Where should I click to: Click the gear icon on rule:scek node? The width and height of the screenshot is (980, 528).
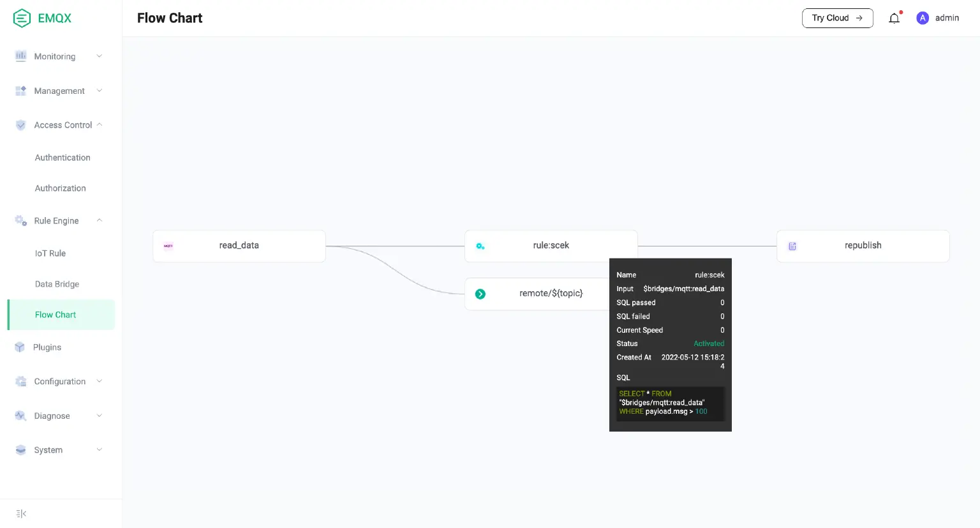click(480, 246)
